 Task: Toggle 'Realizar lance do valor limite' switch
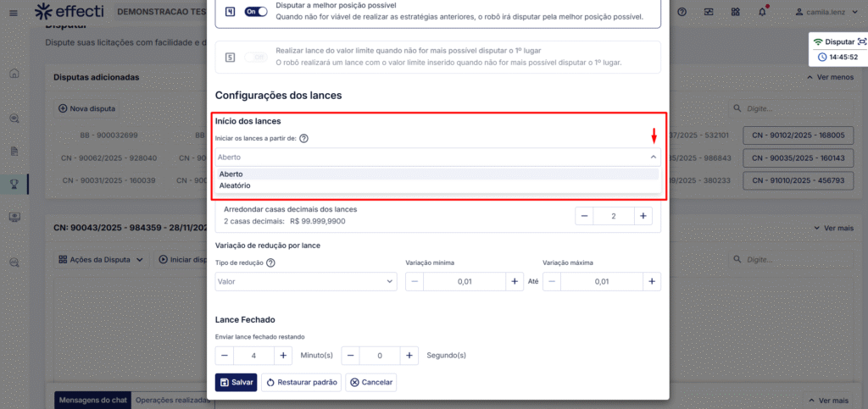(255, 57)
